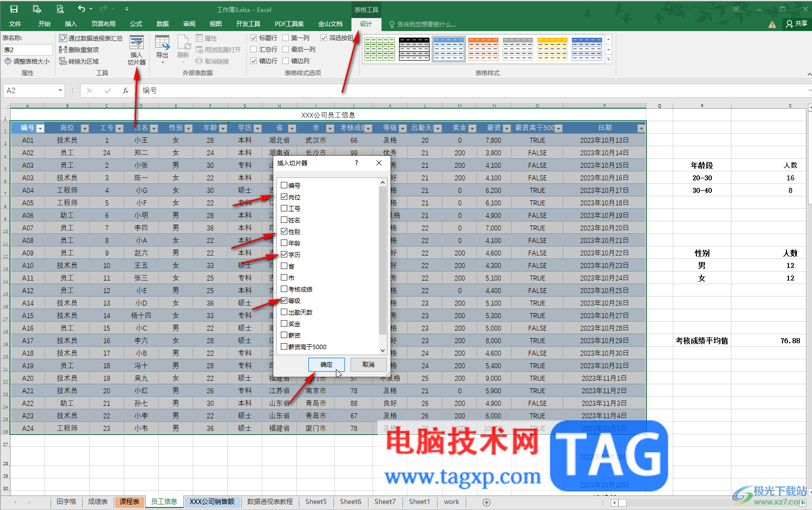Viewport: 812px width, 510px height.
Task: Click Unlink item in external data
Action: tap(212, 61)
